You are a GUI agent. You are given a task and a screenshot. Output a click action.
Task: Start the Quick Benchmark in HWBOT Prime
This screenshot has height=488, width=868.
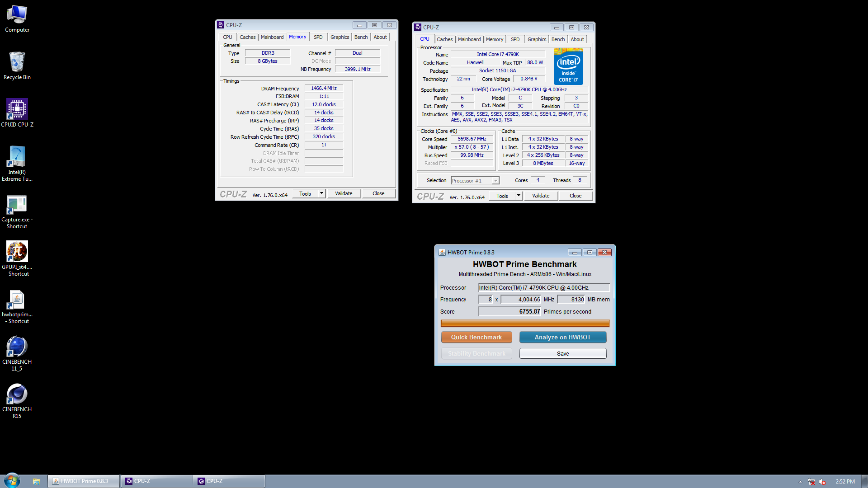[476, 337]
